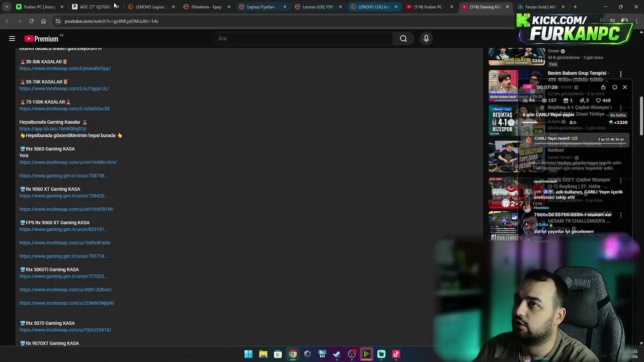Open options for Benim Babam Grup Terapisi video
This screenshot has height=362, width=644.
[620, 74]
